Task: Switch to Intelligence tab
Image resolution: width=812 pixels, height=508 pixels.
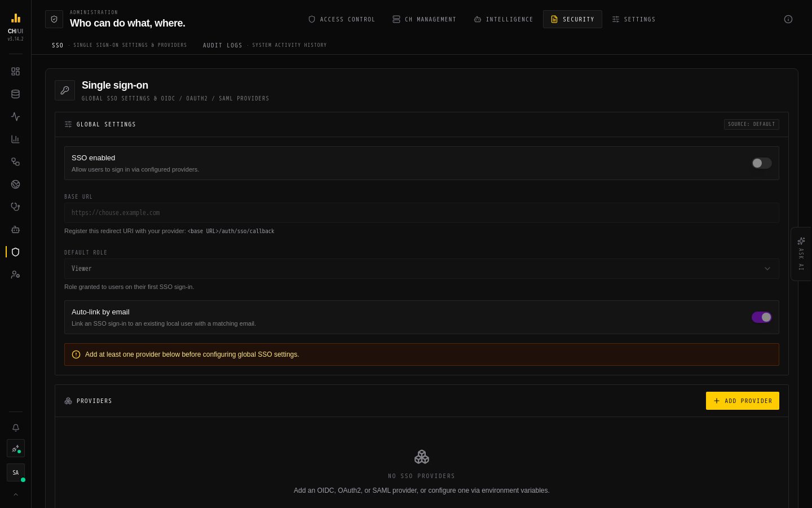Action: pos(504,19)
